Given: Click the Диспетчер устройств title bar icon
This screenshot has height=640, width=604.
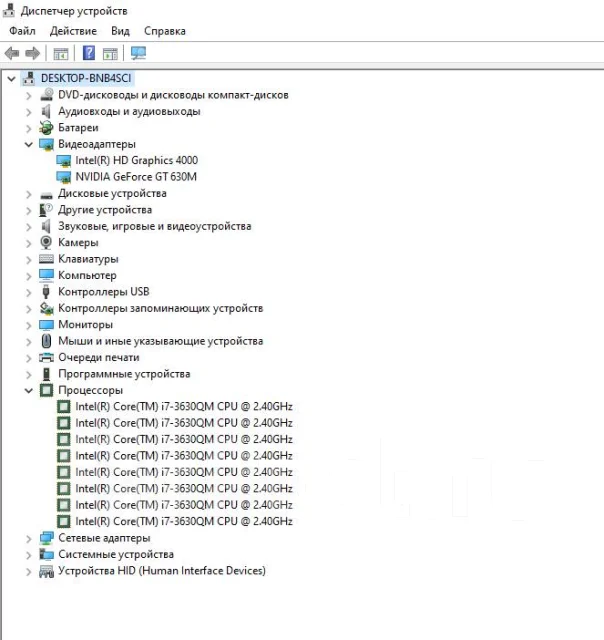Looking at the screenshot, I should (x=9, y=10).
